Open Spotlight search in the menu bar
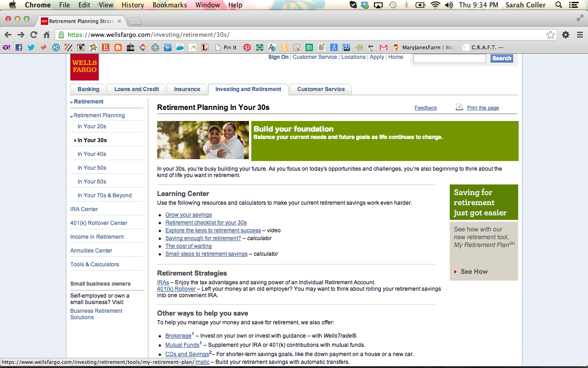 coord(559,5)
